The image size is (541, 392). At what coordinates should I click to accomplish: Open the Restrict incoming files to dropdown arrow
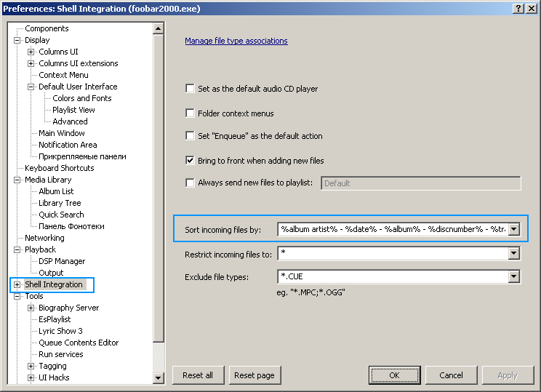point(514,254)
